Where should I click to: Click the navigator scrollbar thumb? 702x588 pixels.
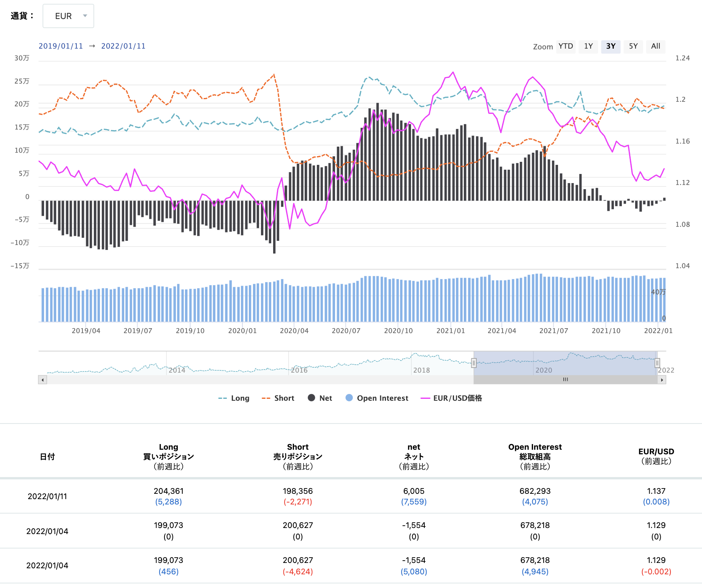[566, 380]
